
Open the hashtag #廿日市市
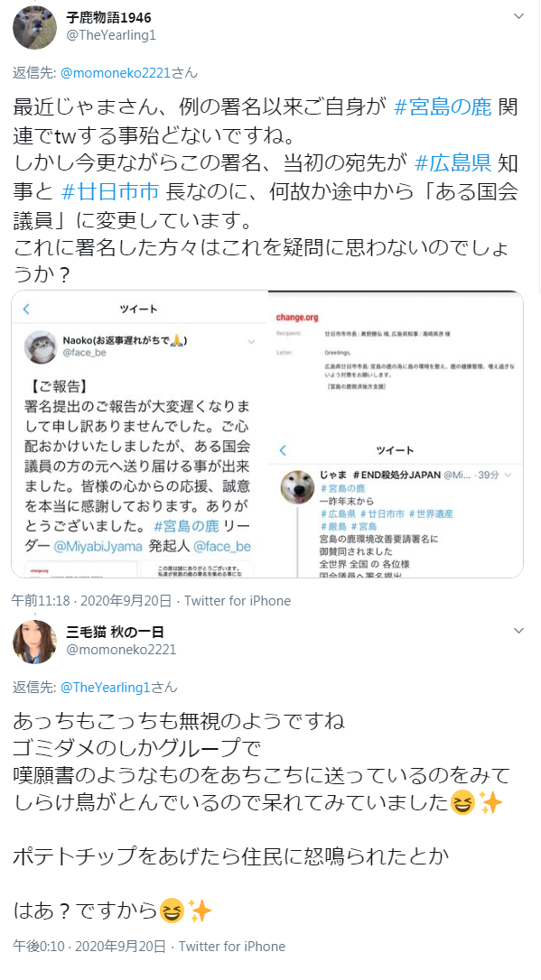pyautogui.click(x=111, y=191)
